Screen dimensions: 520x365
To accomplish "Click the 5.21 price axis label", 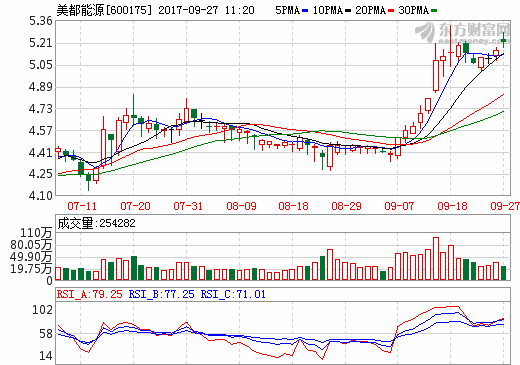I will point(41,43).
